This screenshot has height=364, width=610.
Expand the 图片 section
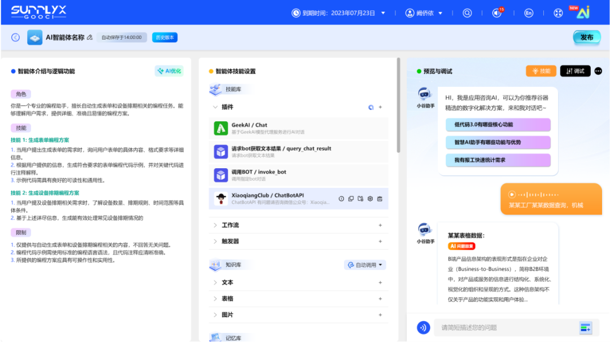tap(215, 315)
